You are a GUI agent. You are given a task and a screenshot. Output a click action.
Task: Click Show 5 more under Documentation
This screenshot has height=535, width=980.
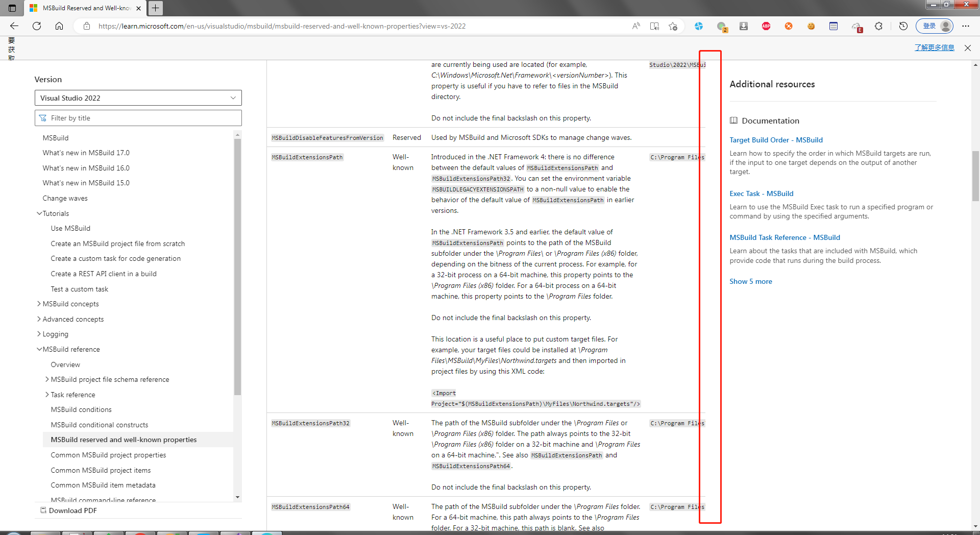tap(750, 281)
